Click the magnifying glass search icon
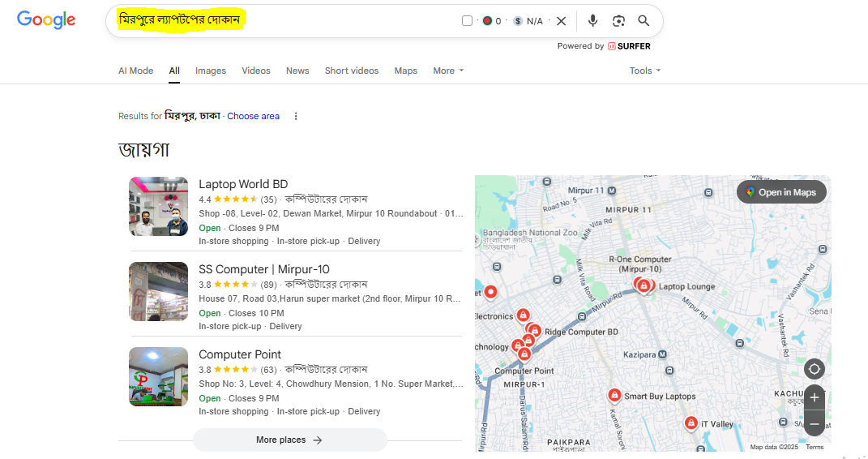This screenshot has height=459, width=868. click(x=644, y=21)
